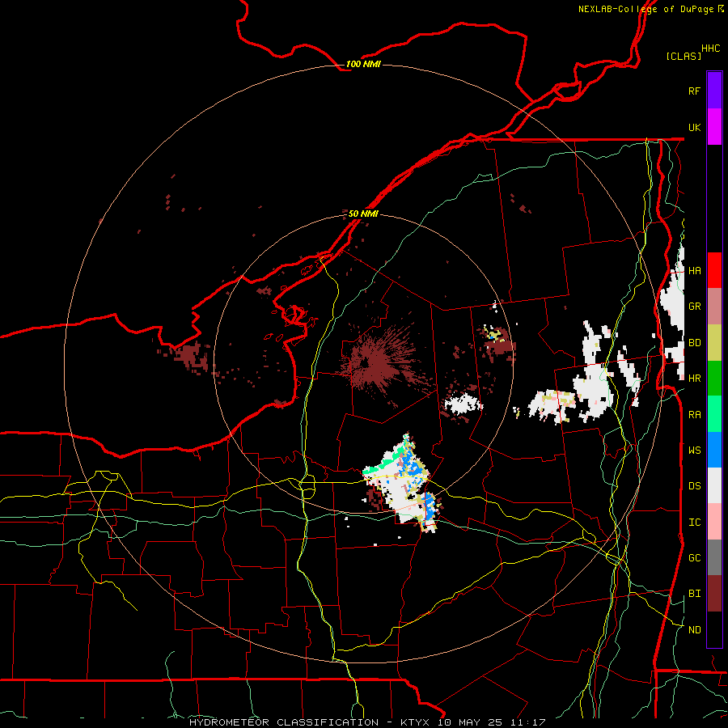This screenshot has height=728, width=728.
Task: Click the GC gray legend swatch
Action: point(714,557)
